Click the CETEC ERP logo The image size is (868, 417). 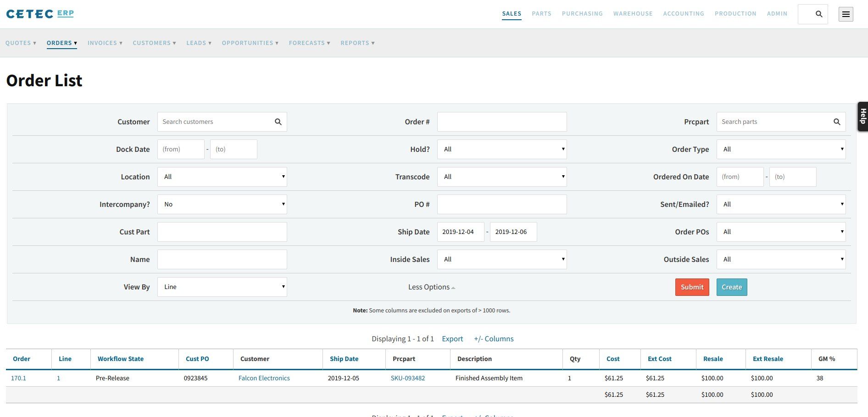point(40,14)
